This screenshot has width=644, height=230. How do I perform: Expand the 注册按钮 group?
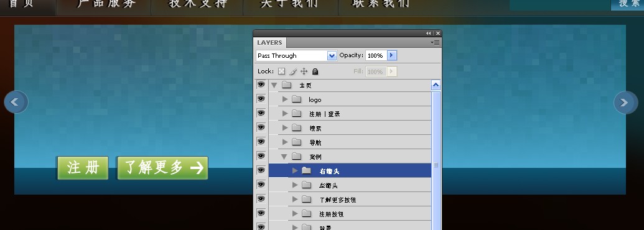(x=295, y=214)
